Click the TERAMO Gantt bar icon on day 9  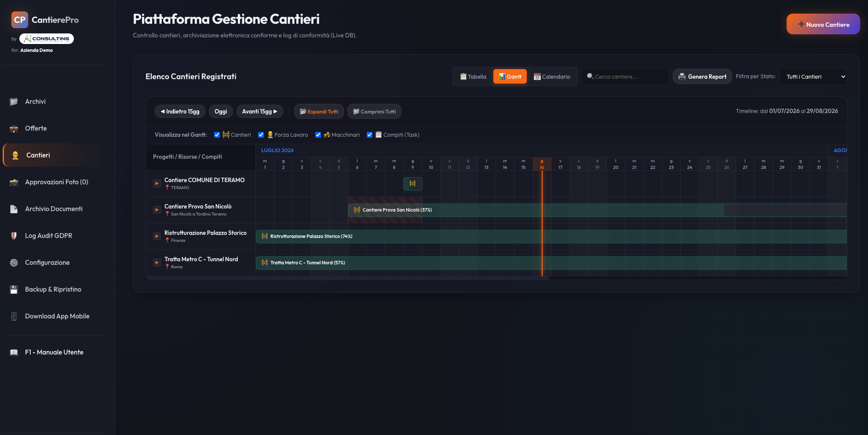(412, 183)
